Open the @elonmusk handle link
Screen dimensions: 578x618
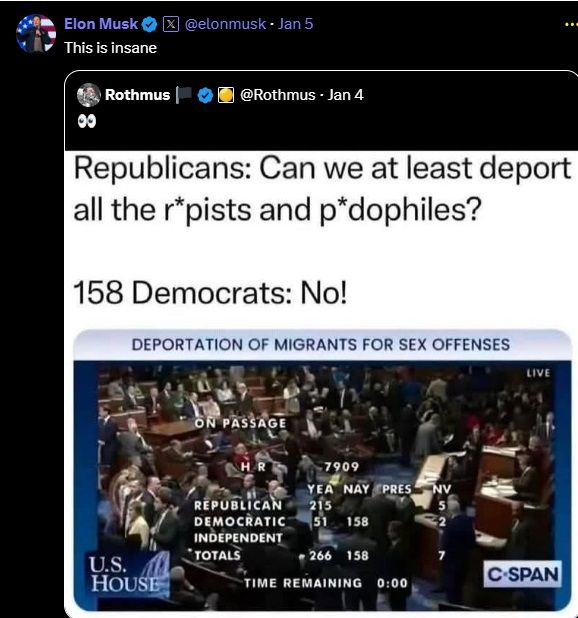225,24
